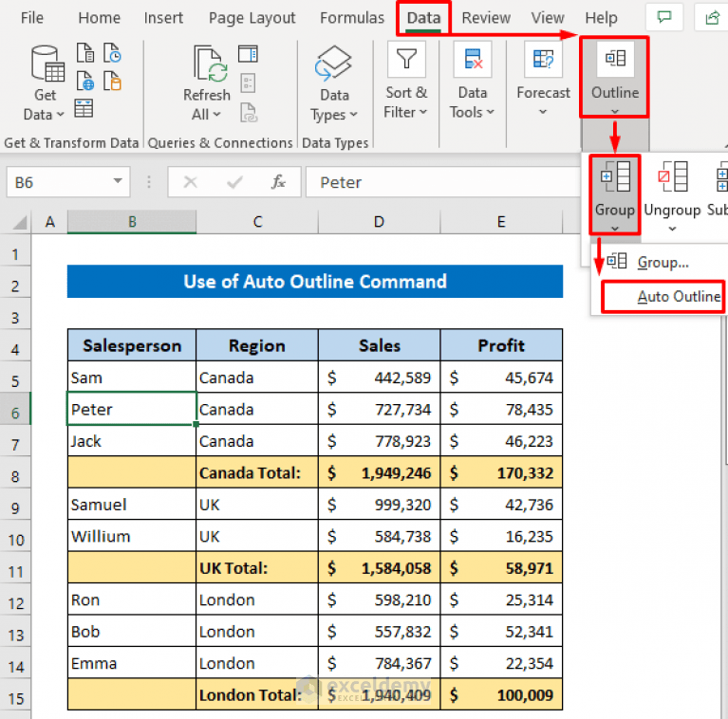
Task: Click the From Text/CSV icon
Action: 85,53
